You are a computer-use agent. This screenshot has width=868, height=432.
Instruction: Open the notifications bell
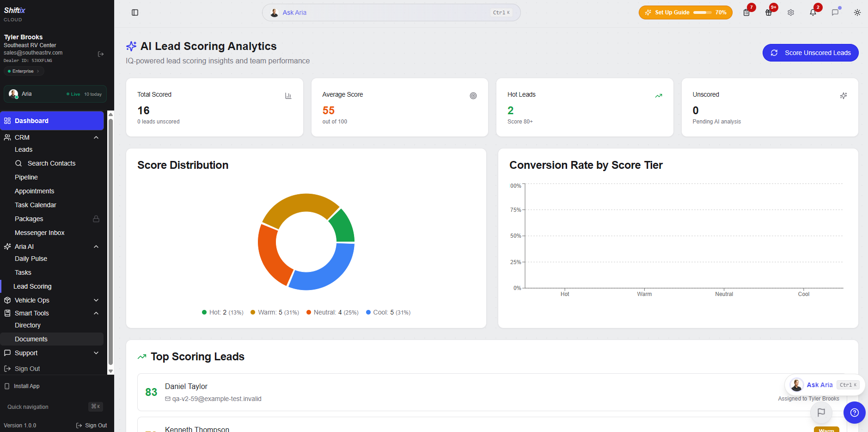pos(813,12)
